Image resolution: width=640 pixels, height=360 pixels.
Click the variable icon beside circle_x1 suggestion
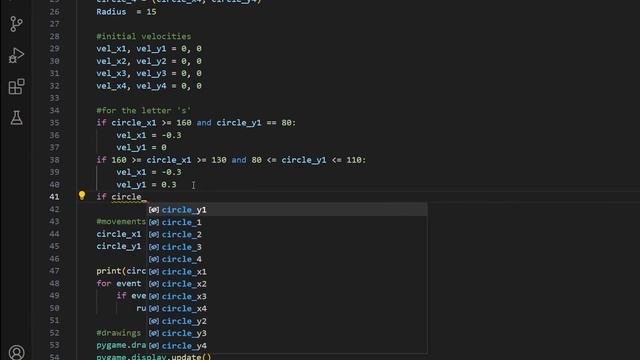(153, 271)
